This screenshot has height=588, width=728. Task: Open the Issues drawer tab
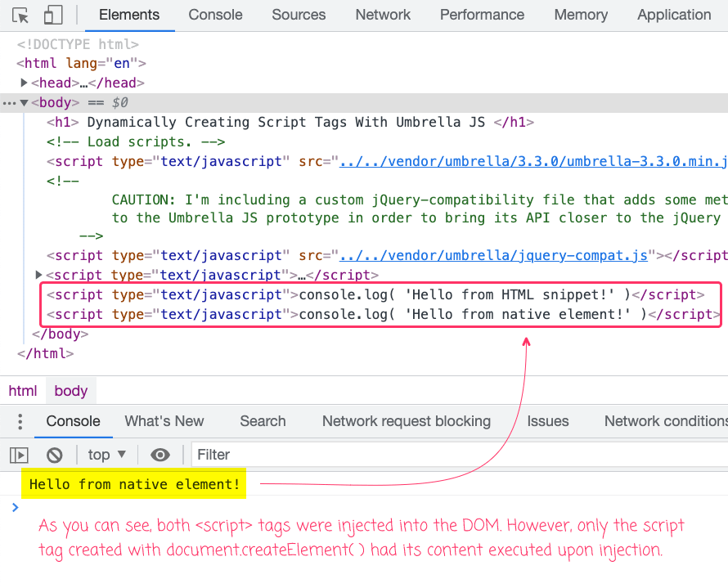[547, 421]
